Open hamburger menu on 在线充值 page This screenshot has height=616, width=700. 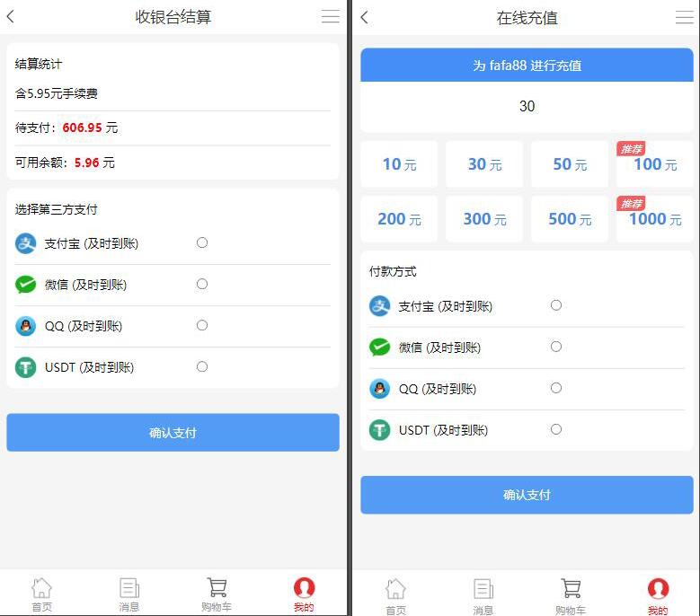point(685,17)
